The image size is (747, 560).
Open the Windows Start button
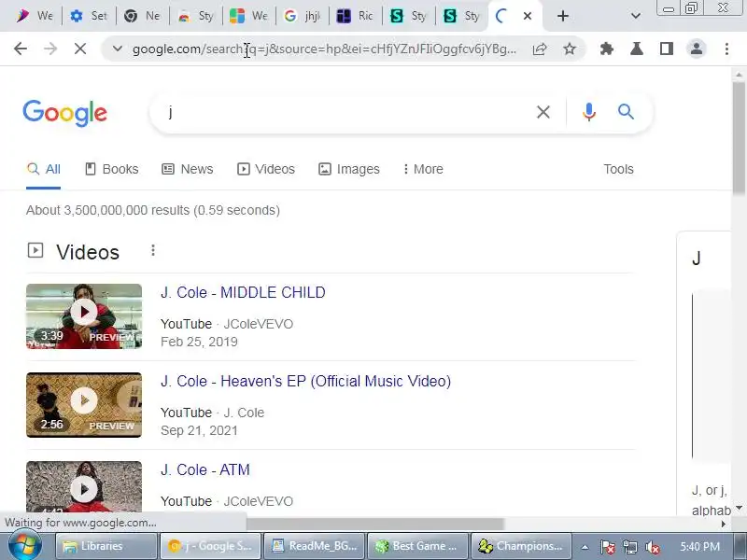[x=25, y=546]
